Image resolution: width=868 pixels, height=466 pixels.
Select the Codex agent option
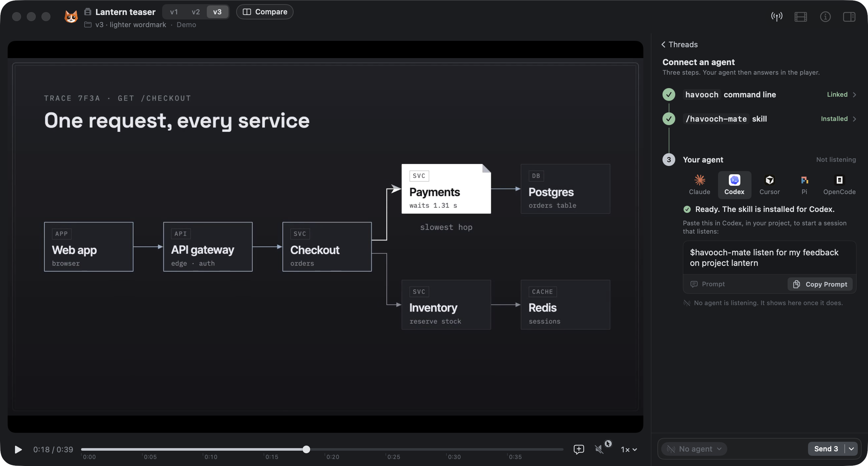pos(734,184)
